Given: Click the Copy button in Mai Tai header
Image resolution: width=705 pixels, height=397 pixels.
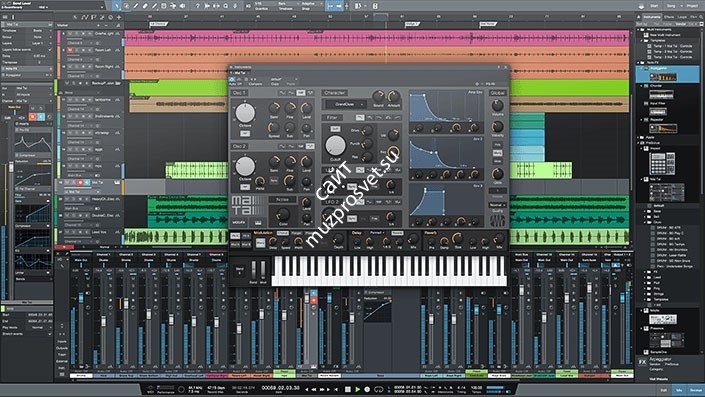Looking at the screenshot, I should point(275,84).
